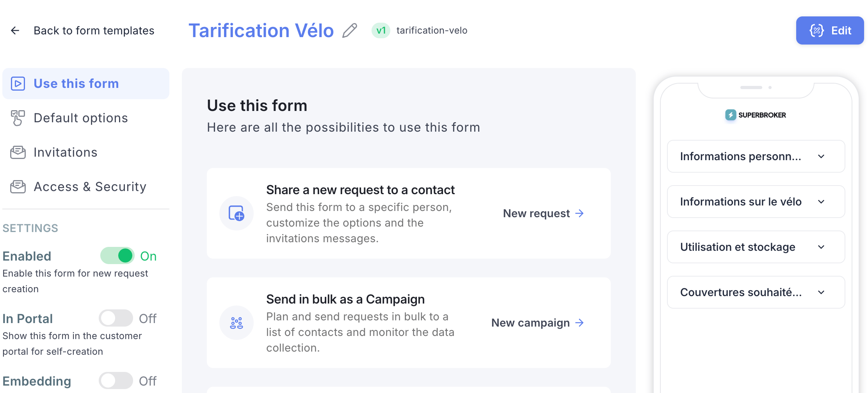This screenshot has width=868, height=393.
Task: Click the bulk campaign group icon
Action: pyautogui.click(x=237, y=323)
